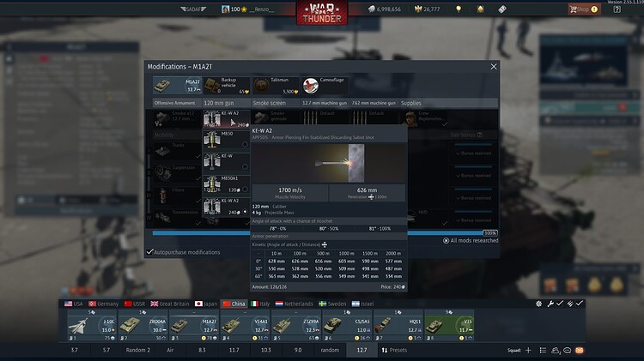This screenshot has height=361, width=644.
Task: Click the Smoke grenade modification
Action: (x=276, y=118)
